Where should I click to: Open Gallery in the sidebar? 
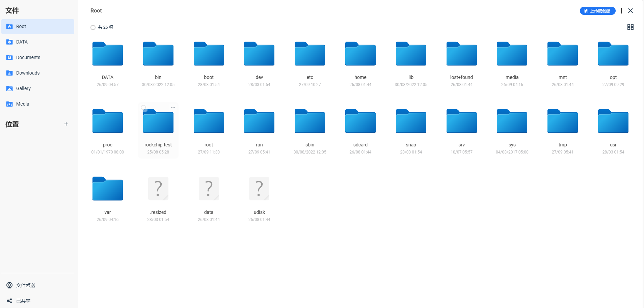pos(38,88)
